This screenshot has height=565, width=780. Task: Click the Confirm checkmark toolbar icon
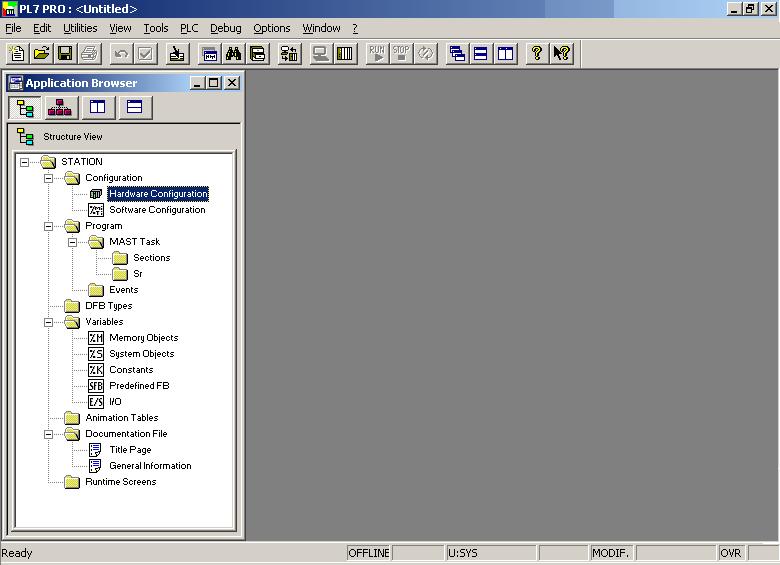[145, 53]
